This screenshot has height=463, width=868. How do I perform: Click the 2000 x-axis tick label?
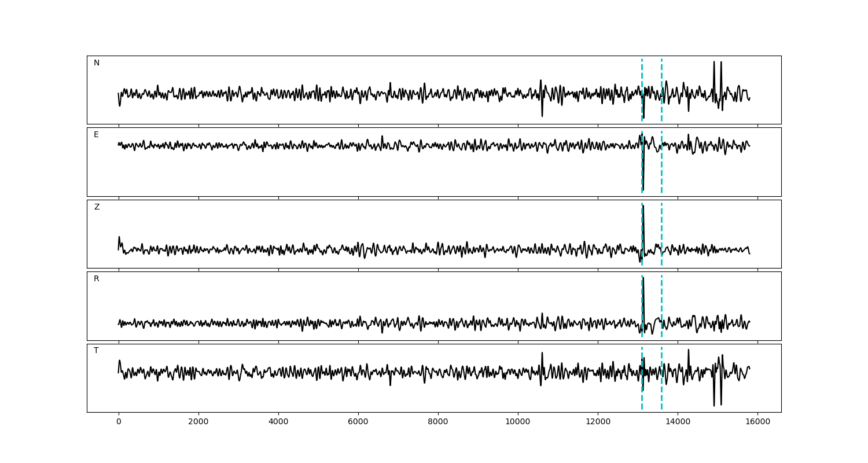tap(198, 422)
